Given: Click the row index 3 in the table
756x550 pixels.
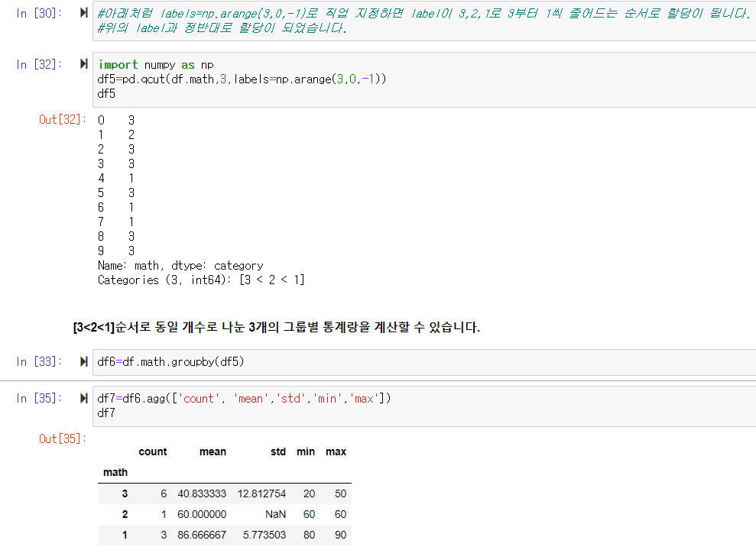Looking at the screenshot, I should pyautogui.click(x=125, y=493).
